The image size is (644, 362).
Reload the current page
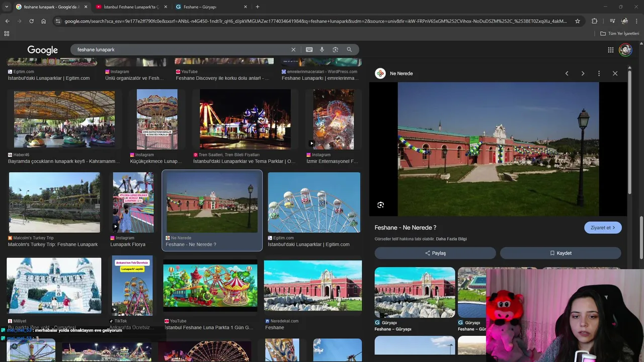31,21
